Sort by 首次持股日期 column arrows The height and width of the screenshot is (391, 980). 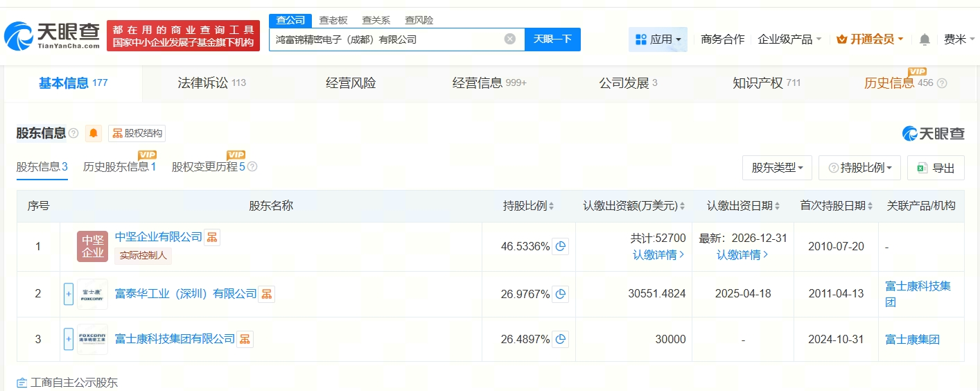[x=870, y=206]
